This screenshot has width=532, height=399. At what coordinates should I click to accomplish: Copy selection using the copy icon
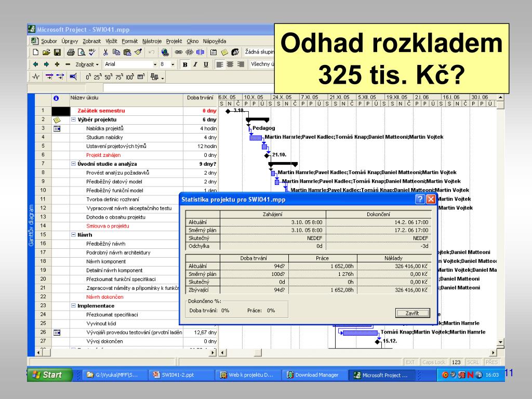[x=116, y=52]
